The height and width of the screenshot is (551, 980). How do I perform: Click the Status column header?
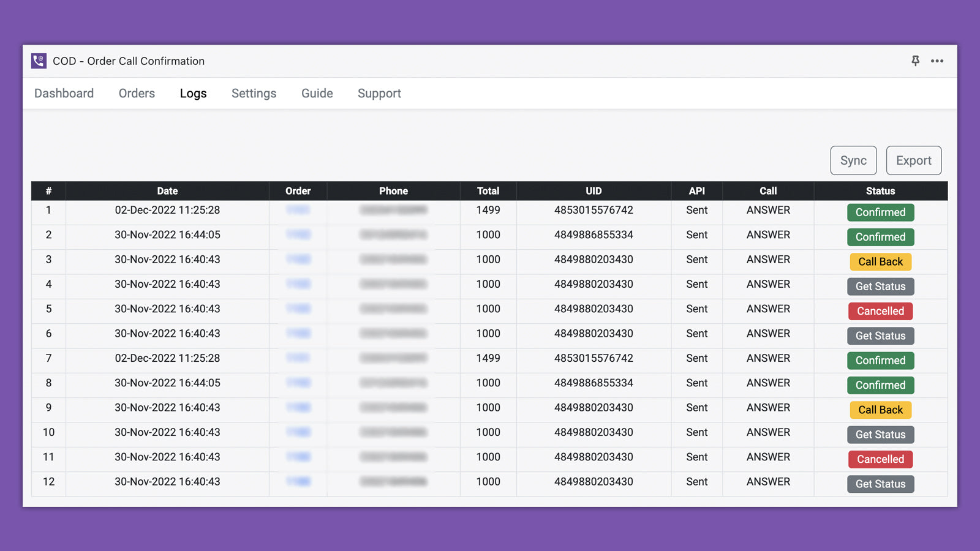[x=880, y=190]
